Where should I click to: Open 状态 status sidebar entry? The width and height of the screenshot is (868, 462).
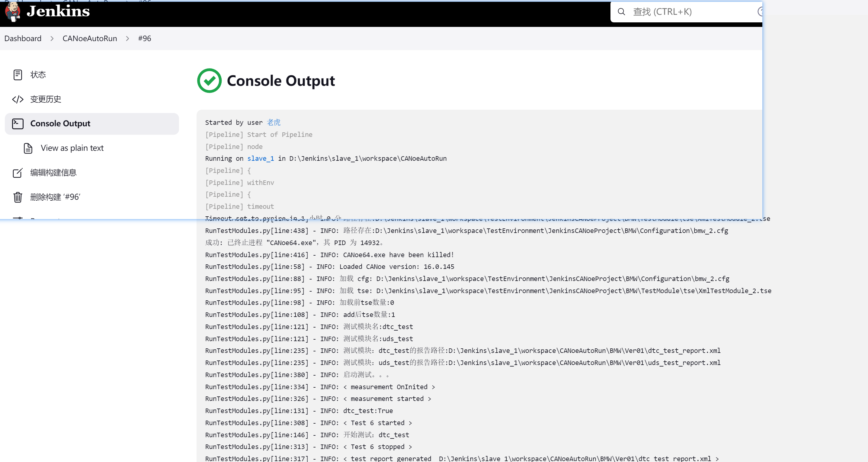38,75
